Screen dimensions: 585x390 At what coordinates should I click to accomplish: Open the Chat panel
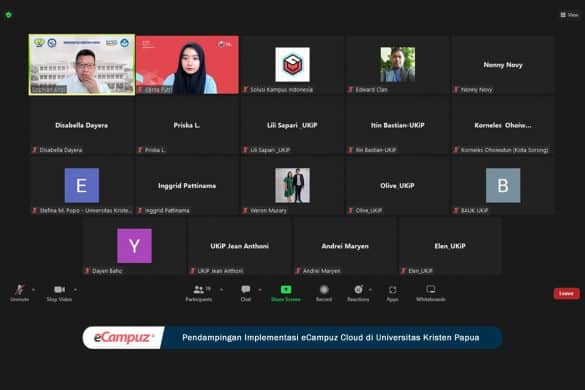245,293
